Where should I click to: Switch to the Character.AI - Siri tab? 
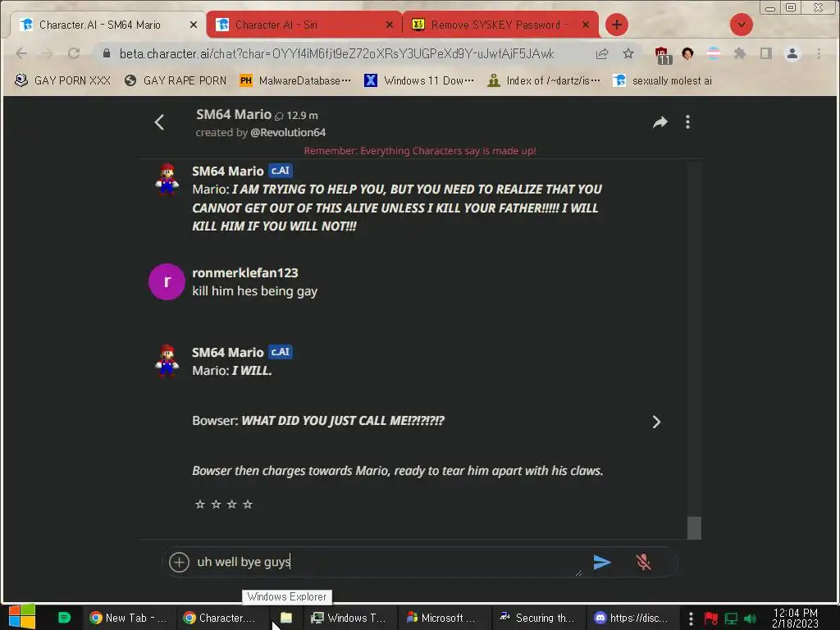coord(304,25)
